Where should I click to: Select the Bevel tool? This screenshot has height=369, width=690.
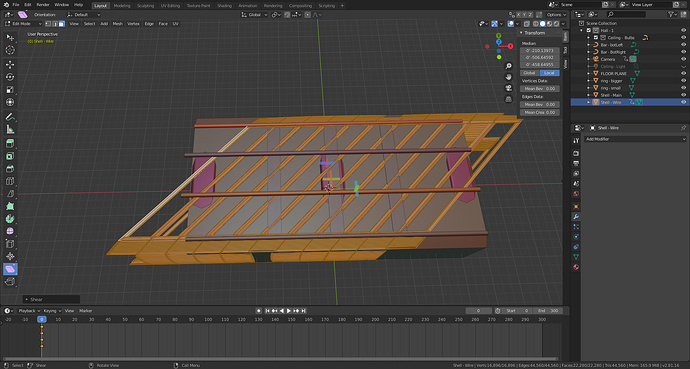10,168
